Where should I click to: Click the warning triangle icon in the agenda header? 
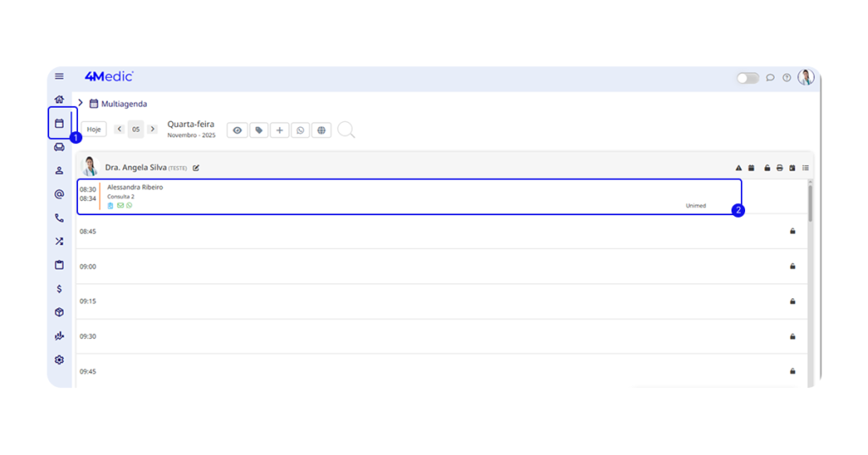point(738,168)
